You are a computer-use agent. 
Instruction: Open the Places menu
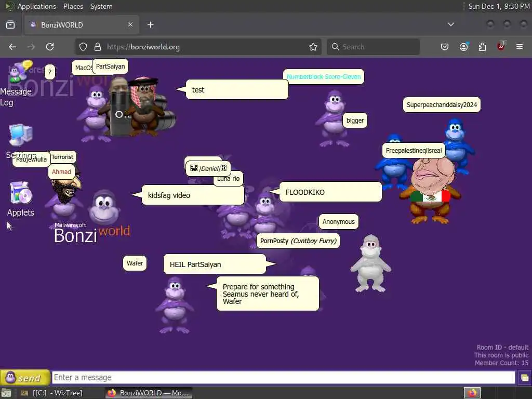coord(73,6)
